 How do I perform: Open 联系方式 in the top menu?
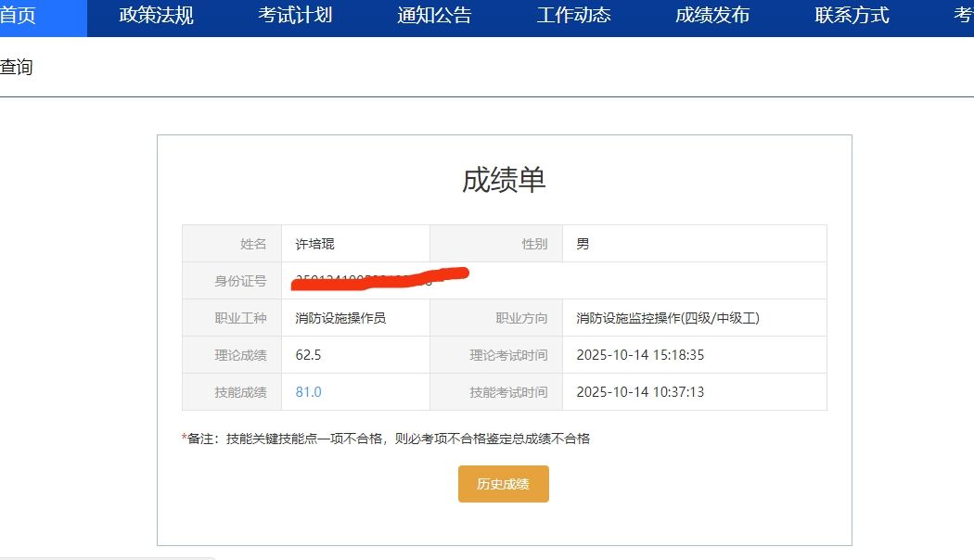(852, 16)
